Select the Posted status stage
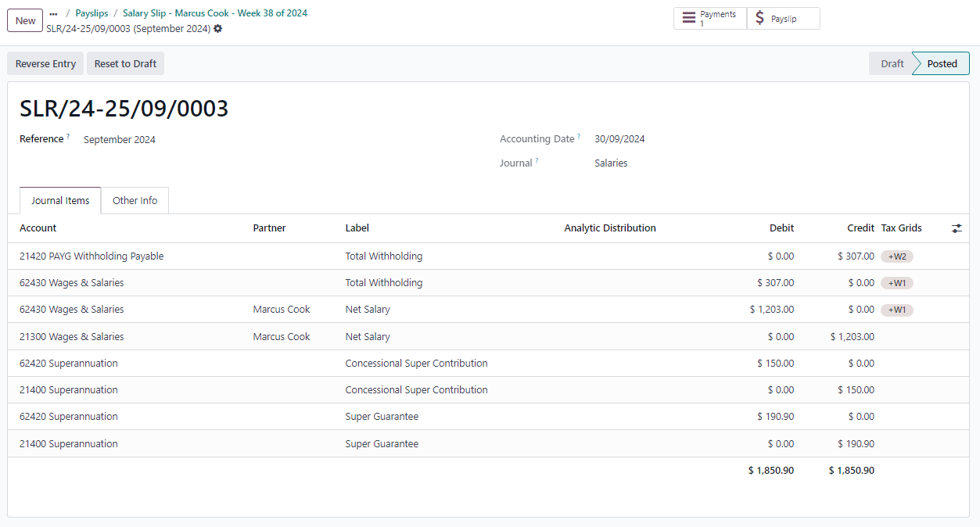This screenshot has height=527, width=980. (942, 64)
